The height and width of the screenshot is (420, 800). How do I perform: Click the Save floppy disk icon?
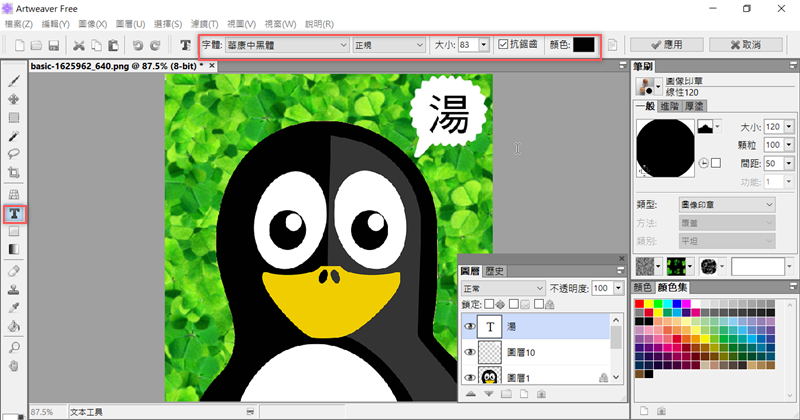point(54,45)
